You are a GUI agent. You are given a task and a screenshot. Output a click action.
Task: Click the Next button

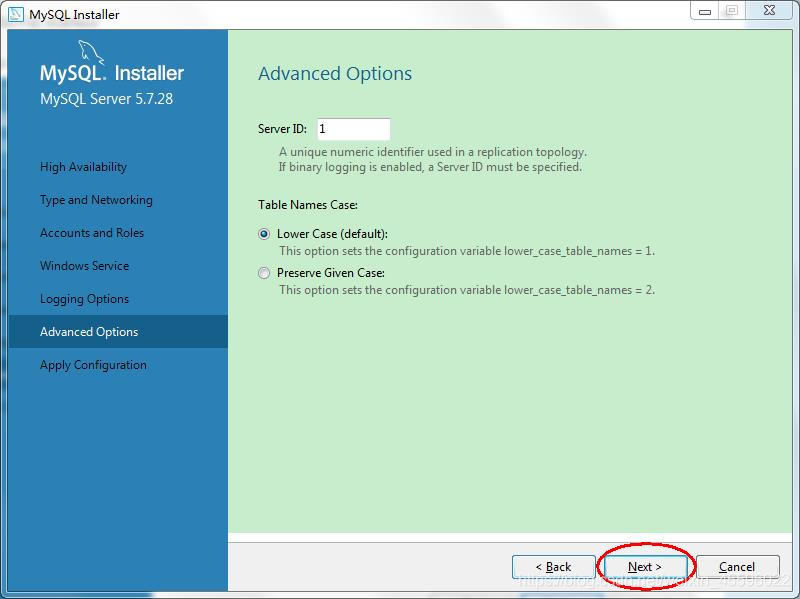[x=645, y=567]
